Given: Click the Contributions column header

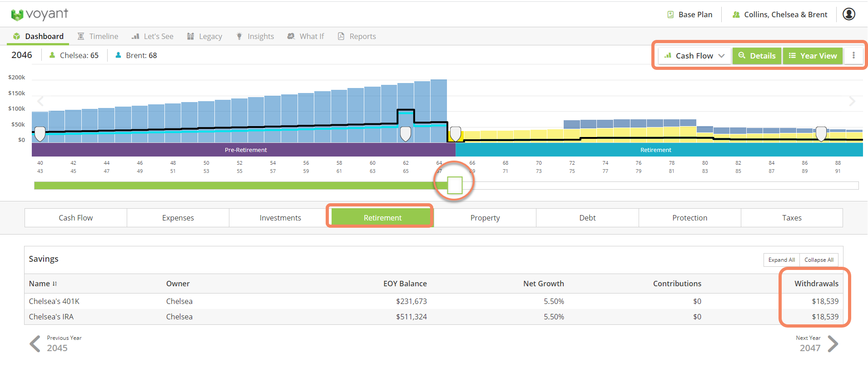Looking at the screenshot, I should pos(677,284).
